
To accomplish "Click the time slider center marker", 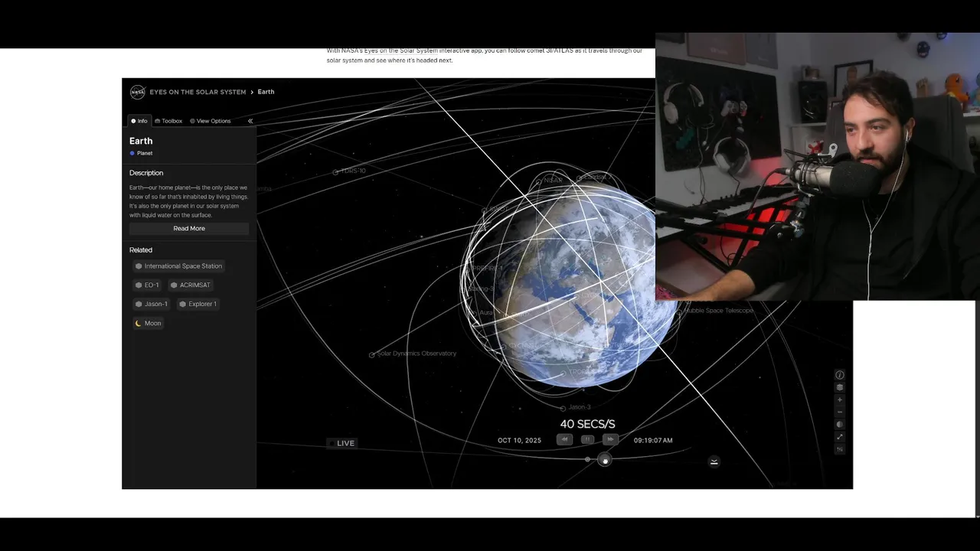I will [587, 460].
